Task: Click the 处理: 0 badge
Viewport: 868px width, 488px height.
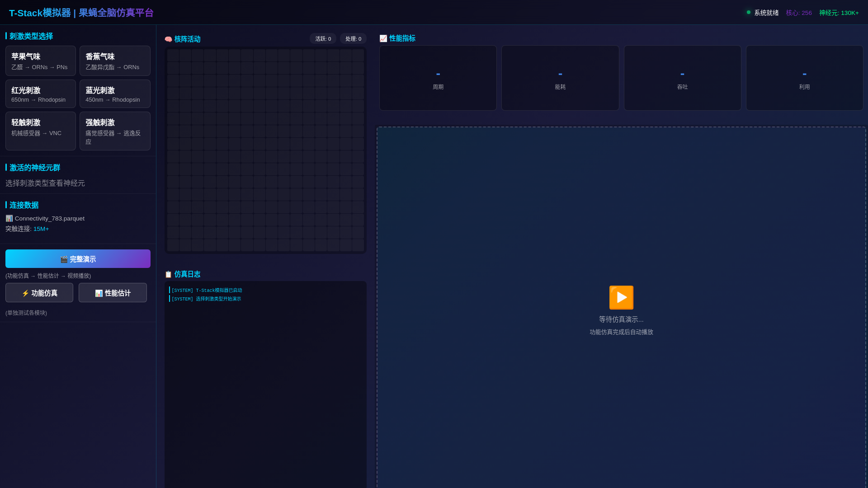Action: pyautogui.click(x=353, y=39)
